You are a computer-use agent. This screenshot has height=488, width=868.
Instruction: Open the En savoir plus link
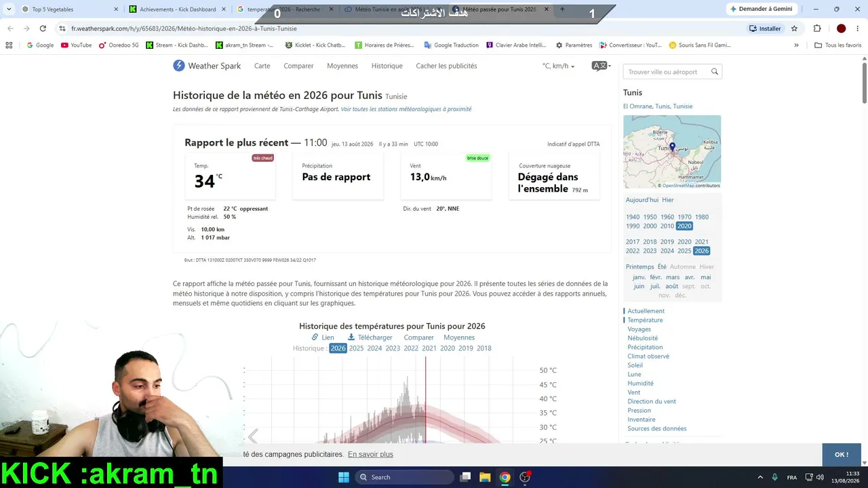370,455
